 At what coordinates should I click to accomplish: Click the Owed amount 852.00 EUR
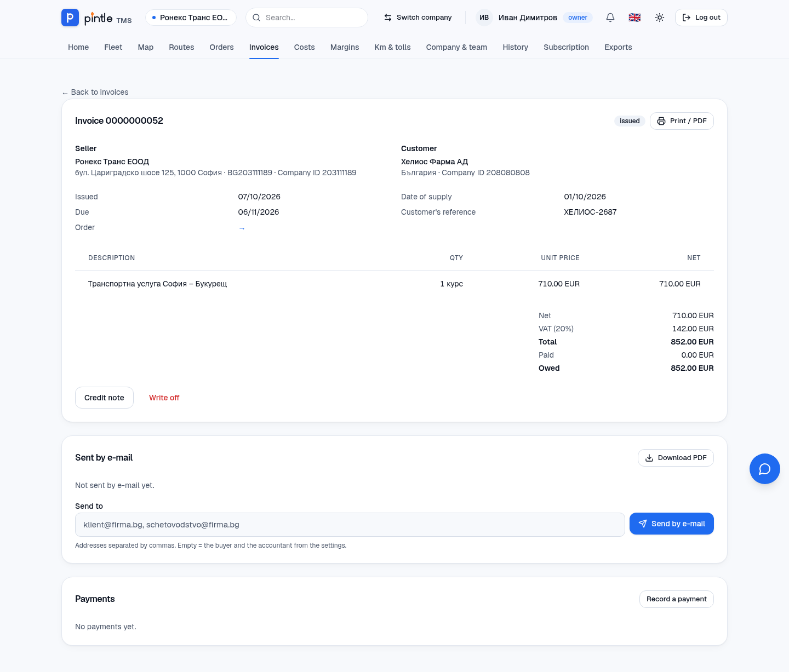tap(692, 368)
